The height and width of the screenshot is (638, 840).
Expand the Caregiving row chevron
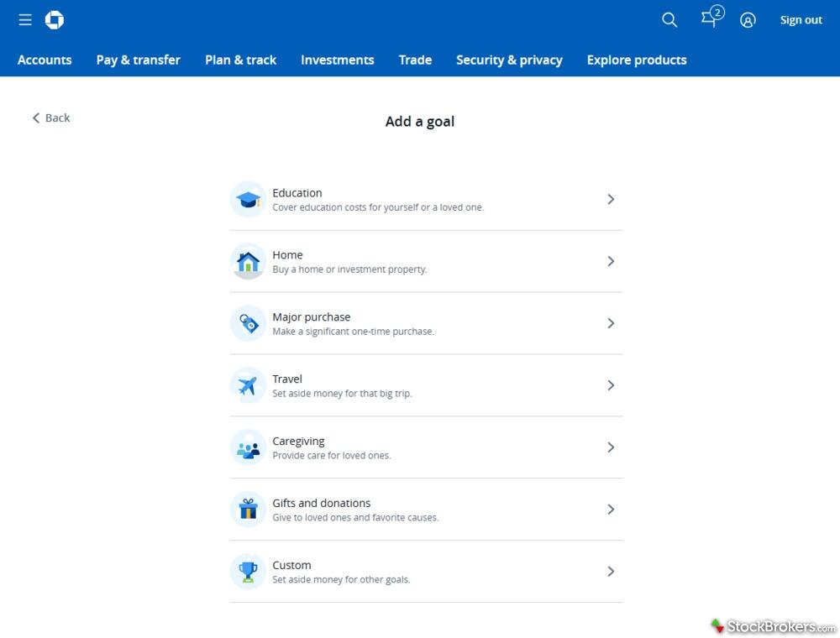point(611,447)
